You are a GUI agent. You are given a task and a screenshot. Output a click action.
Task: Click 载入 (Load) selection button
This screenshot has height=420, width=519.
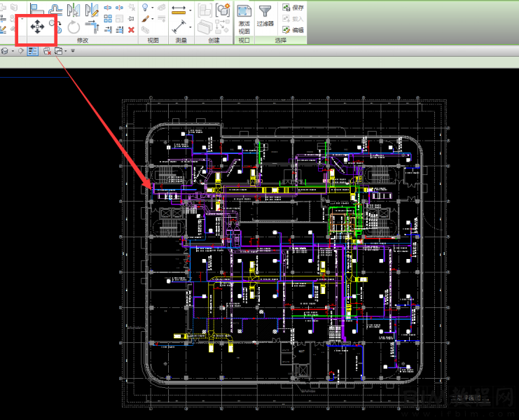(x=293, y=19)
